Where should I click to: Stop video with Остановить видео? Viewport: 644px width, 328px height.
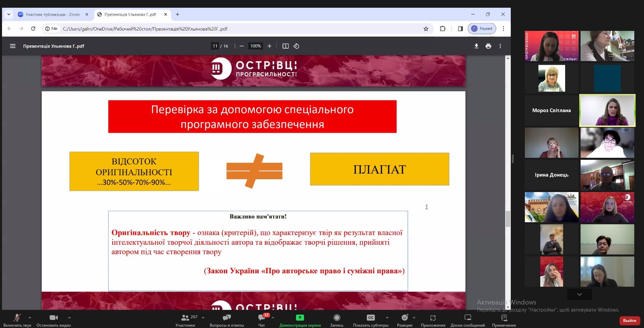coord(54,320)
